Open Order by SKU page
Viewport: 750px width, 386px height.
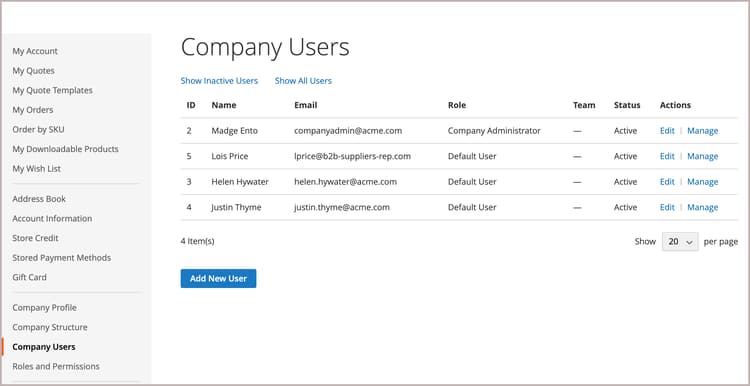coord(38,130)
